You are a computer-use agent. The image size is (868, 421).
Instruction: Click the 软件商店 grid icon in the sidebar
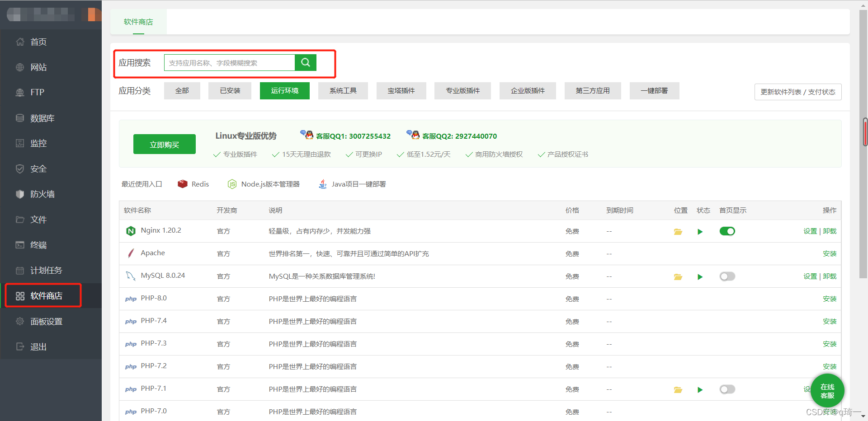click(x=20, y=296)
